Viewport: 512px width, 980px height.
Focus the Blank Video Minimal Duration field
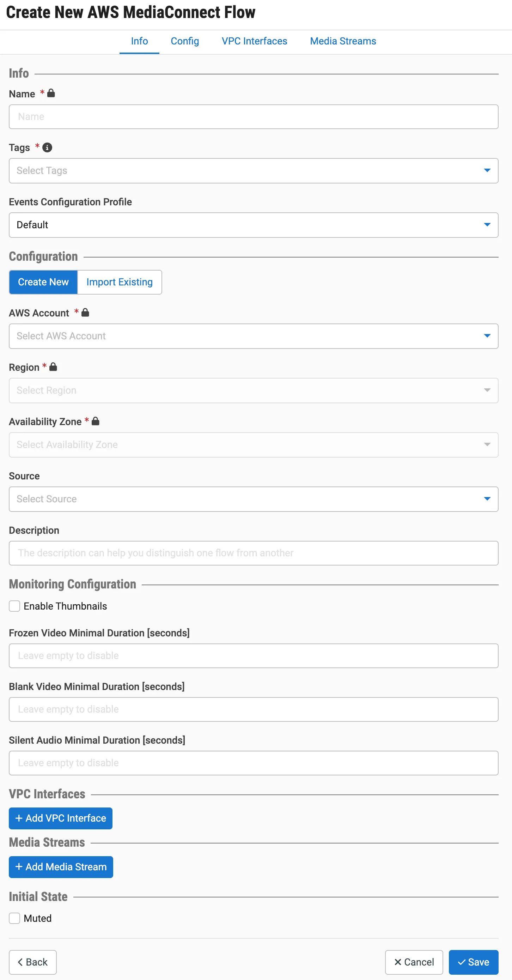(x=254, y=709)
